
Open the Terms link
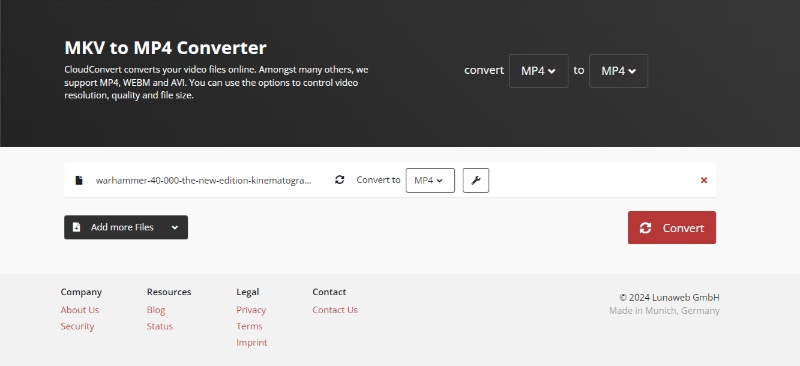(249, 326)
